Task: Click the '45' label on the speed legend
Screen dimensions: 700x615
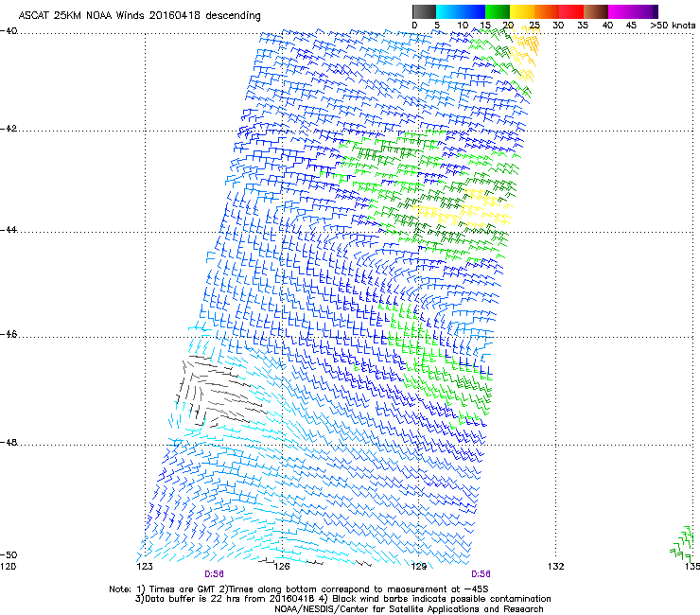Action: coord(631,26)
